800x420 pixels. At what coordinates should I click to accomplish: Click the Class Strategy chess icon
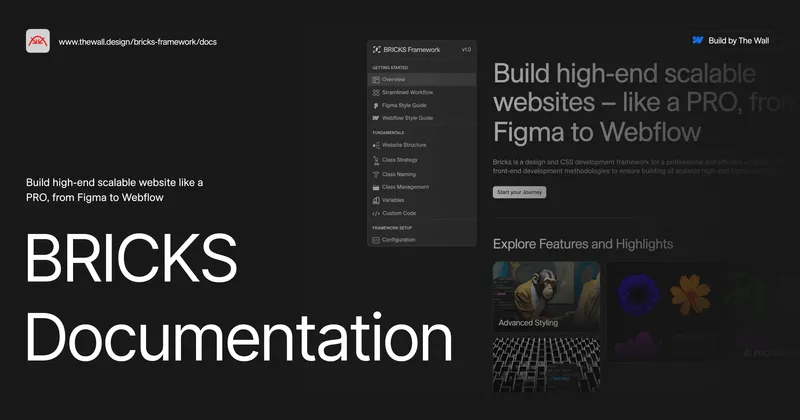pos(376,160)
